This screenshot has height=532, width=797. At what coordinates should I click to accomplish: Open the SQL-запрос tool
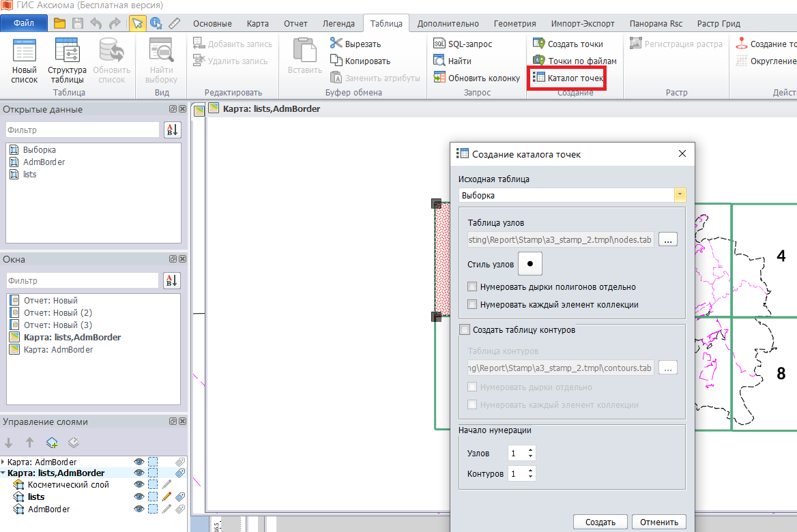[x=463, y=44]
